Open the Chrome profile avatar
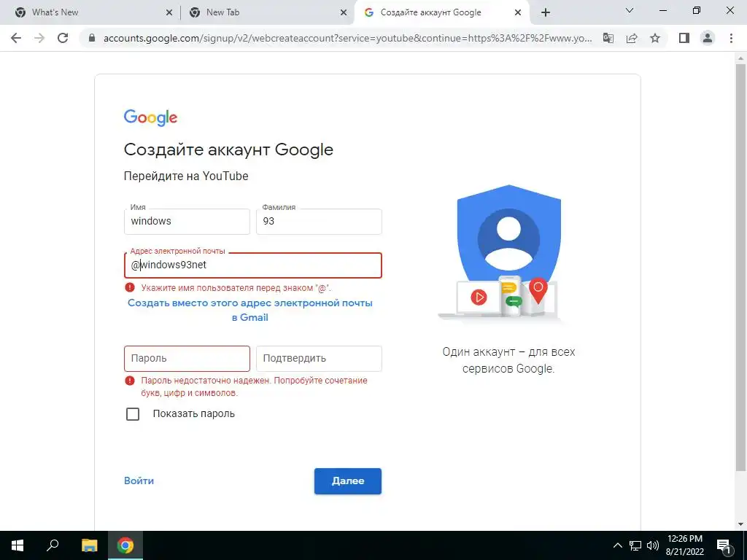This screenshot has height=560, width=747. [708, 38]
